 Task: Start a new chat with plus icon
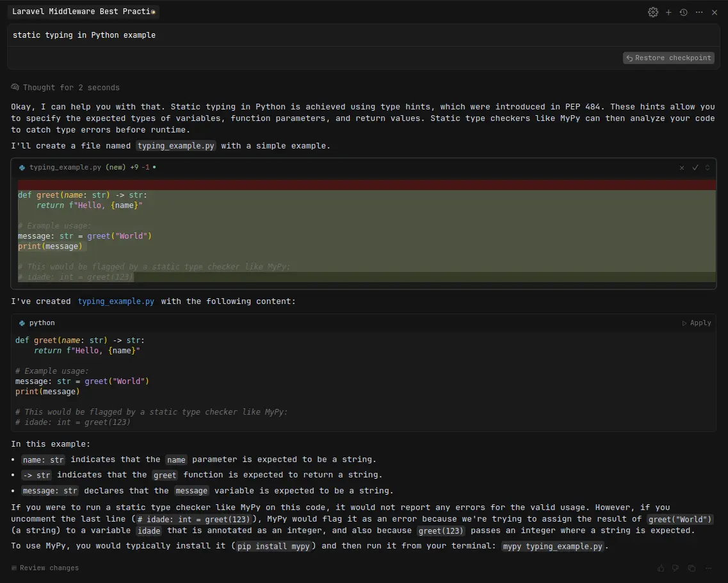click(668, 13)
